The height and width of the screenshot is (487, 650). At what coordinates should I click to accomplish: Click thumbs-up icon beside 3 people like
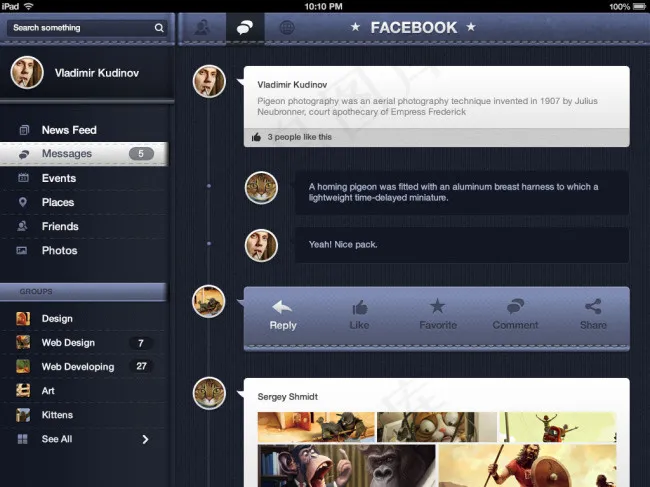point(256,137)
